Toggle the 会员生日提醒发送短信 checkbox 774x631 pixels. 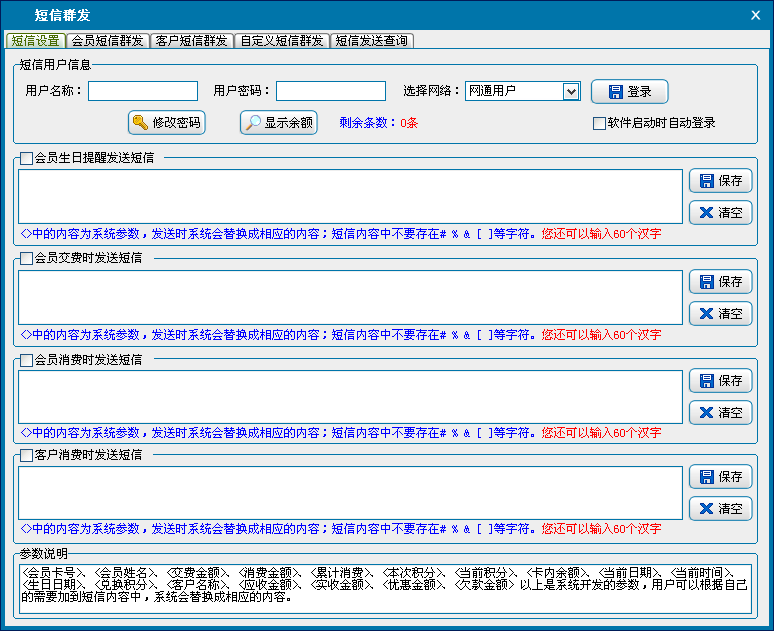[x=26, y=158]
